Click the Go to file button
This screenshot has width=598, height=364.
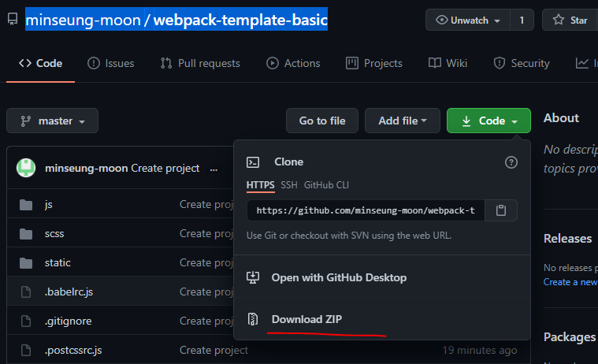[322, 121]
